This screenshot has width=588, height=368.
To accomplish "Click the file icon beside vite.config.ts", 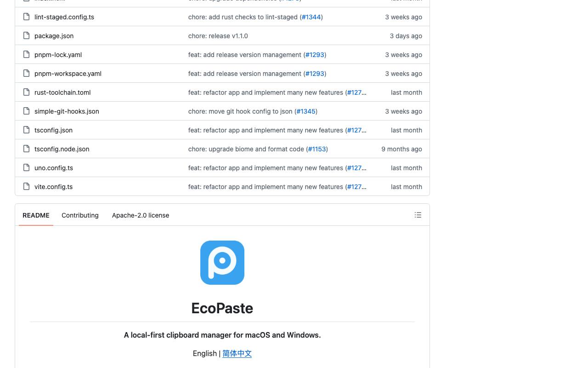I will pos(26,186).
